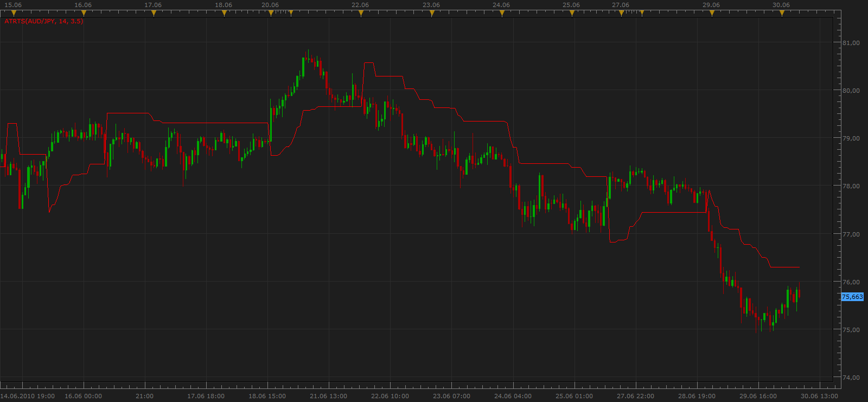Click the 25.06 01:00 time axis label

pyautogui.click(x=575, y=396)
